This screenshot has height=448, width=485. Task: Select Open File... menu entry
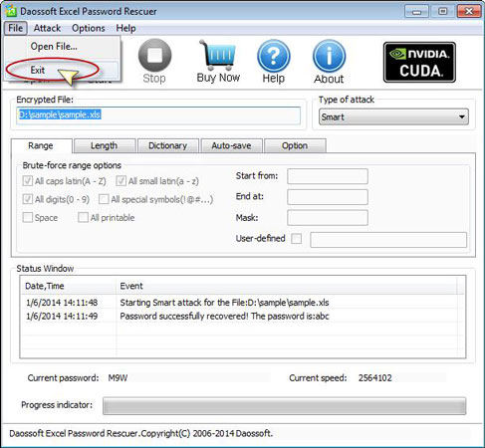coord(54,46)
